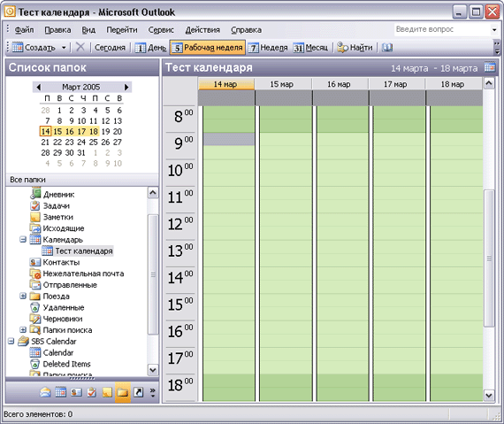The width and height of the screenshot is (504, 424).
Task: Switch to Неделя full week view
Action: (268, 48)
